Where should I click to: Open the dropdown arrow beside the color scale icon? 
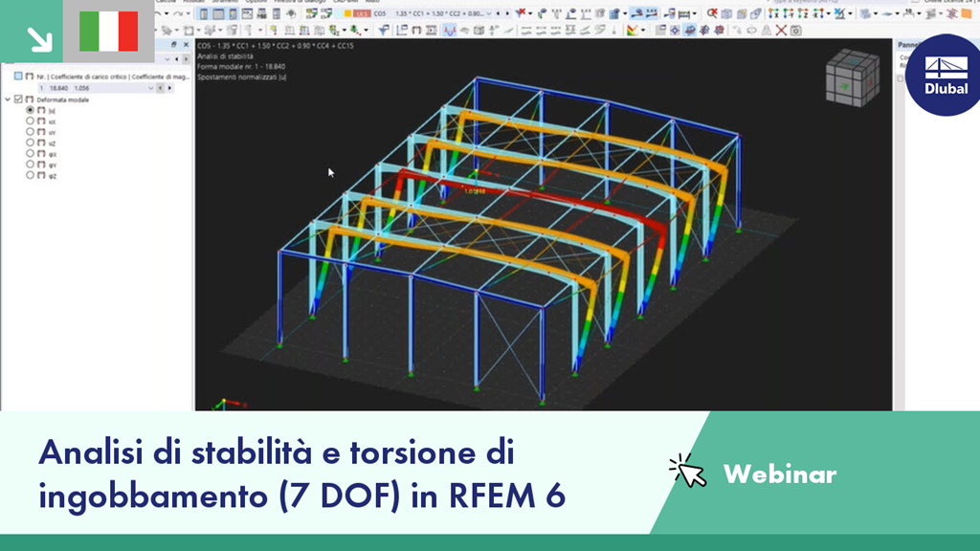(643, 30)
